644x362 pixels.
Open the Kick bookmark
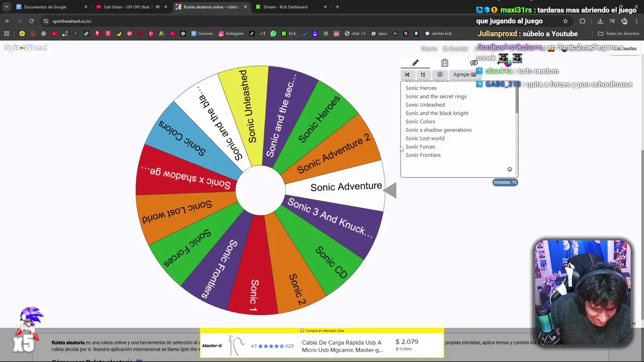pyautogui.click(x=289, y=34)
